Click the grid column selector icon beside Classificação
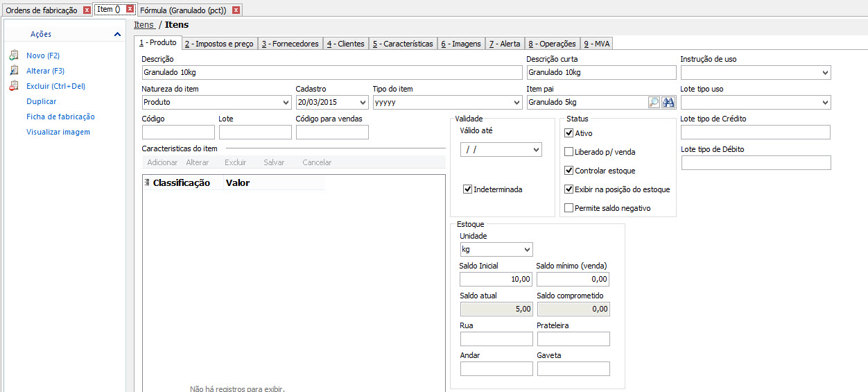The width and height of the screenshot is (868, 392). coord(147,183)
